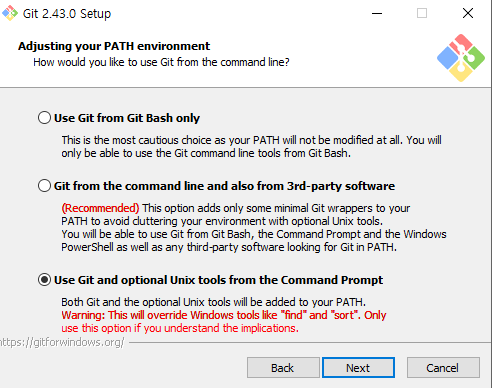Screen dimensions: 492x388
Task: Choose the command line and 3rd-party software radio button
Action: click(44, 186)
